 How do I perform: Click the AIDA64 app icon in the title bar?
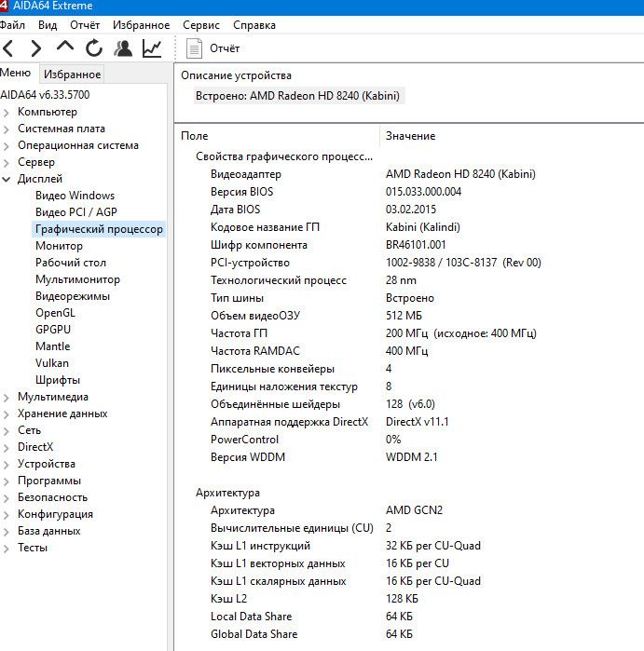pos(4,6)
